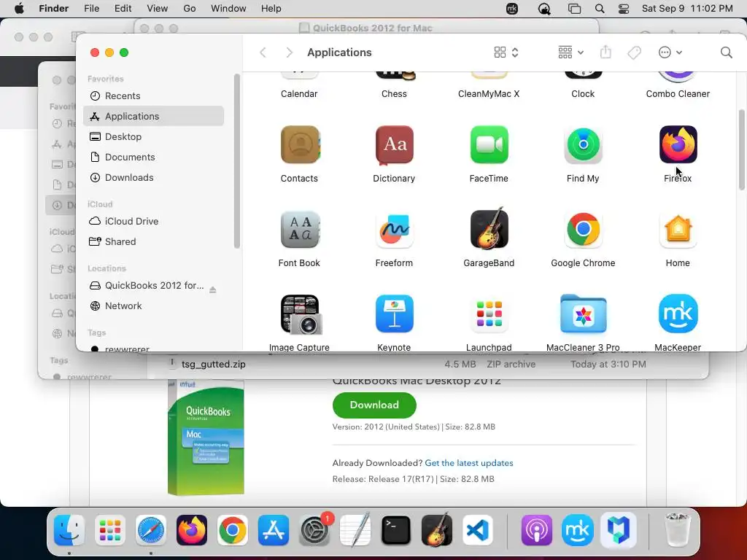Screen dimensions: 747x560
Task: Select Downloads in the Finder sidebar
Action: coord(153,178)
